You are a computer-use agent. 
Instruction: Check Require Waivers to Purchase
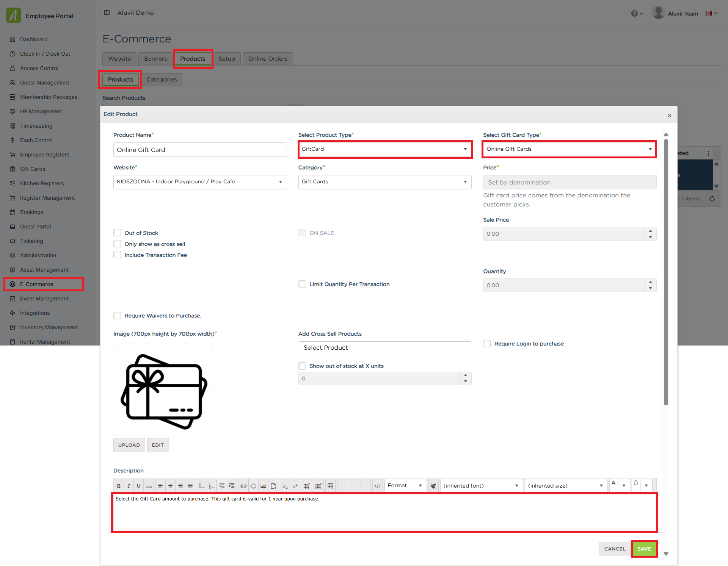point(117,316)
